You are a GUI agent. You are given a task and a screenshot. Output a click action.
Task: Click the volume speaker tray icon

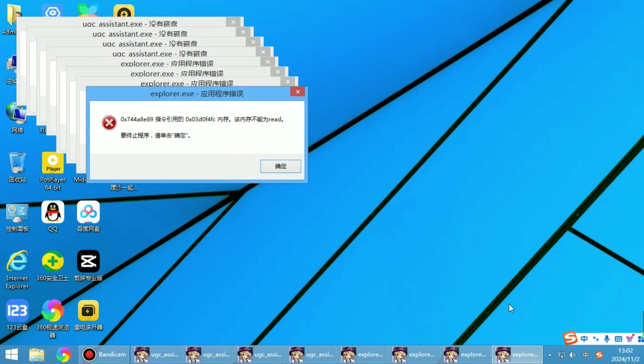[573, 355]
